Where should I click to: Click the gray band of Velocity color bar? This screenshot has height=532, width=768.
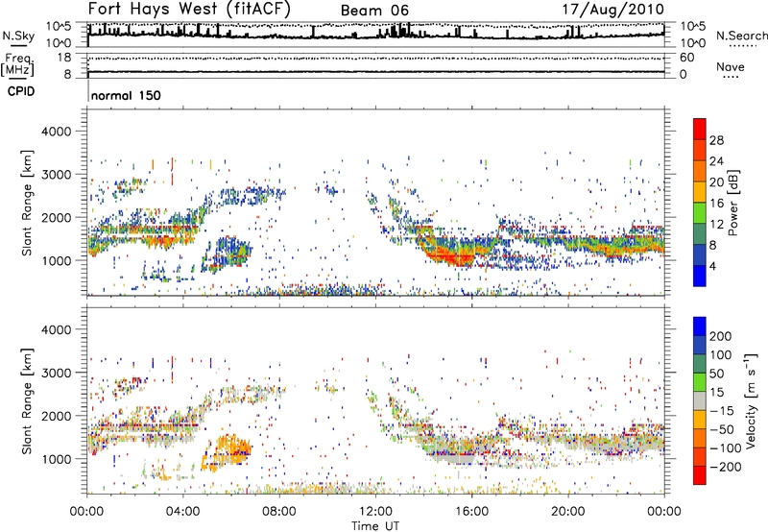coord(700,400)
